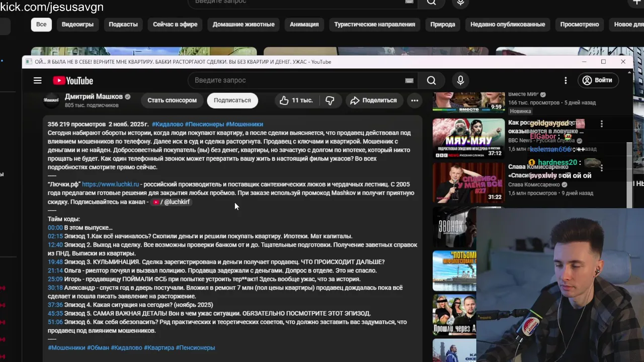Jump to timecode 21:14
This screenshot has height=362, width=644.
55,270
